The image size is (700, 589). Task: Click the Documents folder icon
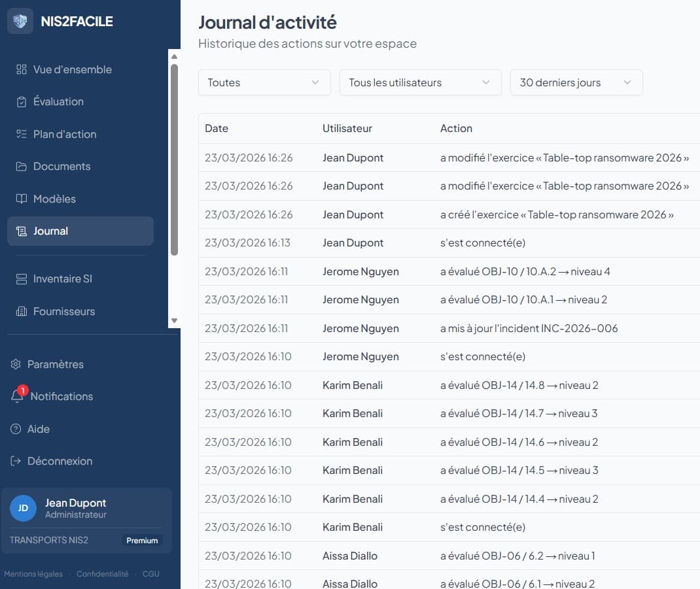(x=22, y=167)
